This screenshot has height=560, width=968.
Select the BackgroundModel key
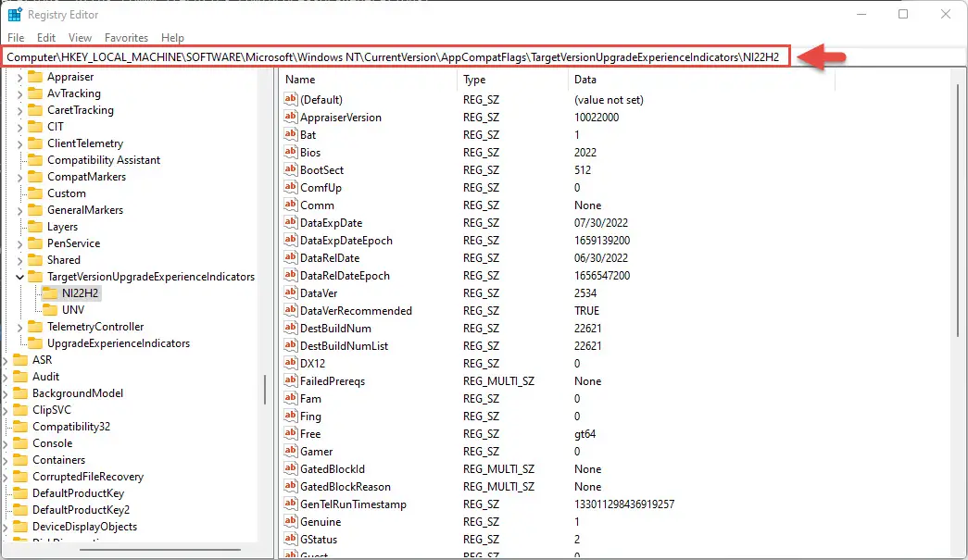[x=78, y=393]
